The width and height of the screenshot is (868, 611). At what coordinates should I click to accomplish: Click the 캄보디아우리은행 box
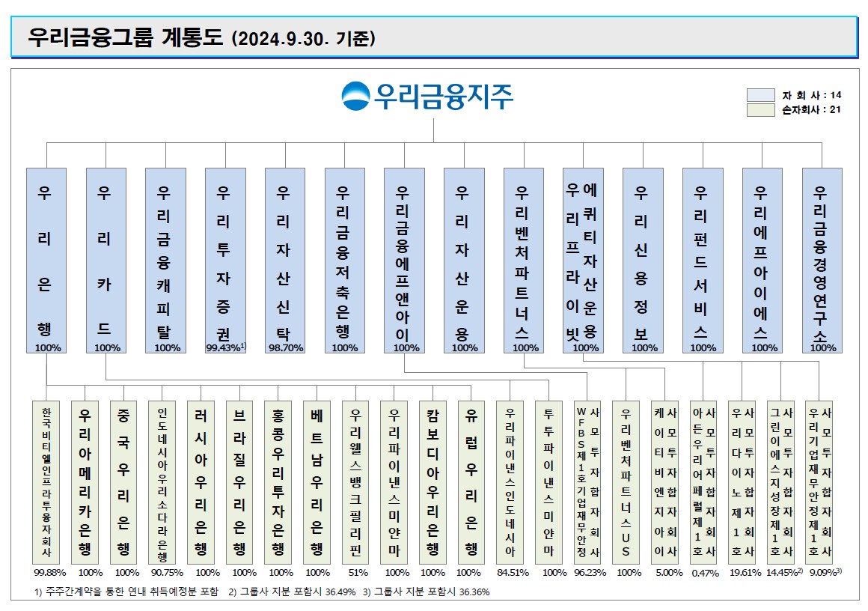(433, 482)
